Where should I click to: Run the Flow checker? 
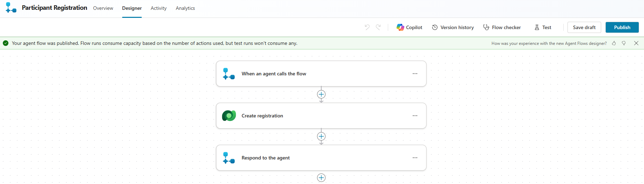(502, 27)
